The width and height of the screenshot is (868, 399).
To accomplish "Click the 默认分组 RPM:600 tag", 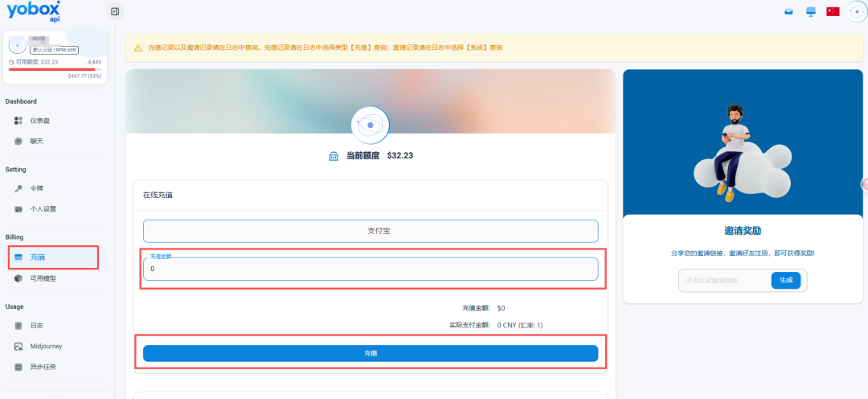I will tap(54, 50).
